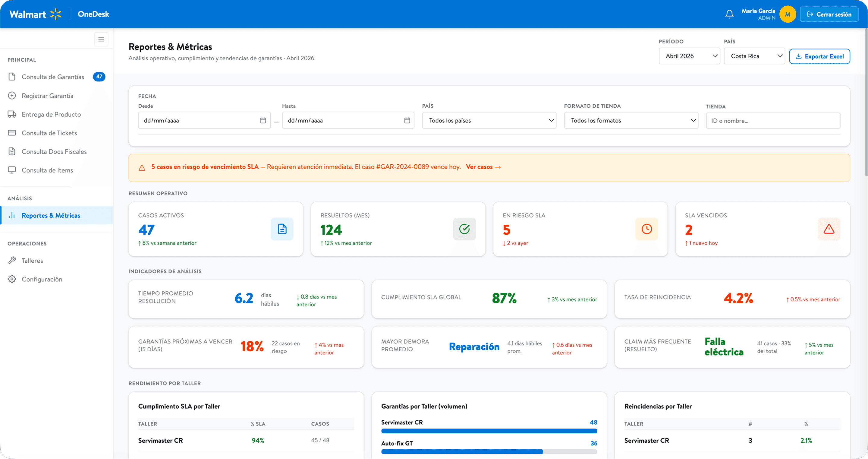
Task: Click the Resueltos check-circle icon
Action: [x=464, y=229]
